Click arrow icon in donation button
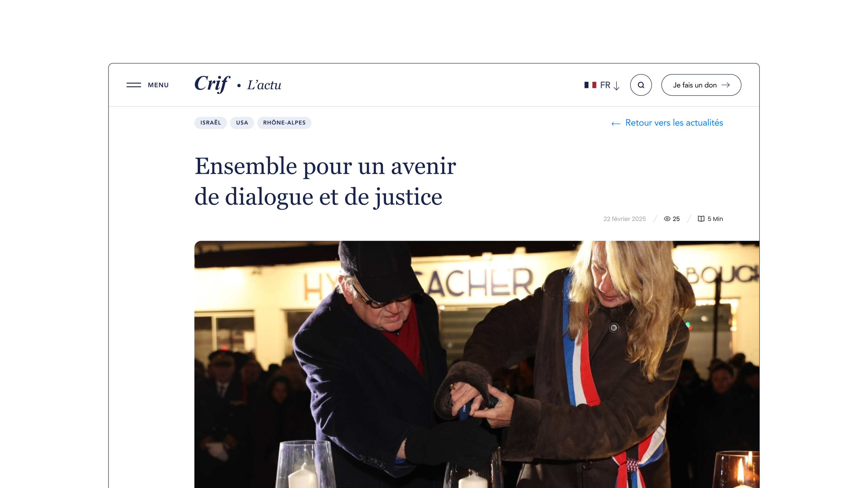The height and width of the screenshot is (488, 868). (x=725, y=85)
